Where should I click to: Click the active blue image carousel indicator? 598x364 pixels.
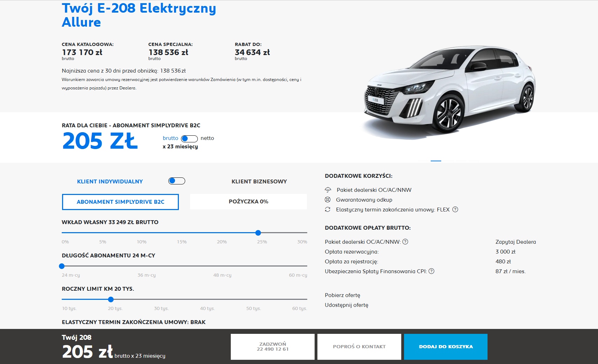tap(436, 161)
